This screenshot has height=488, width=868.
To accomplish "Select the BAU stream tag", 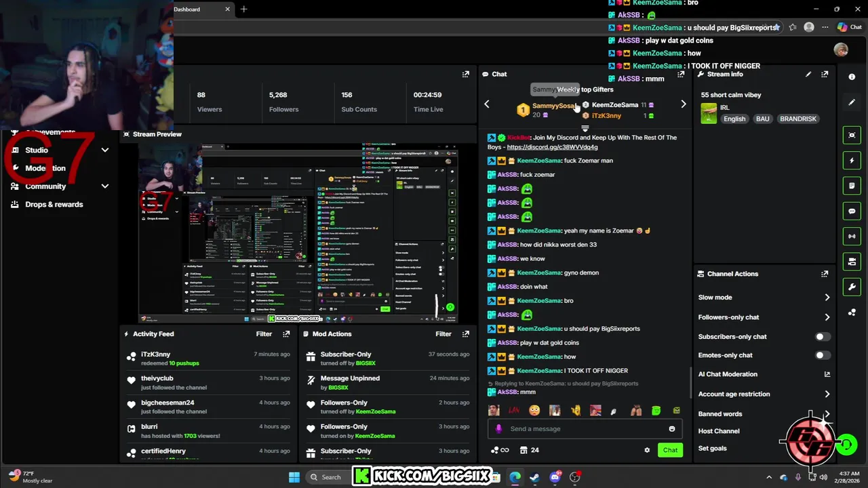I will click(763, 119).
